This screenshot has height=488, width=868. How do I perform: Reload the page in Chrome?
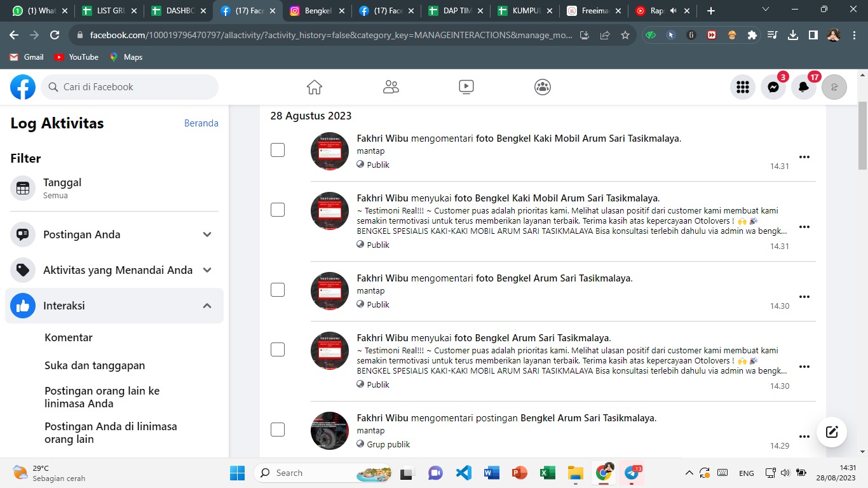tap(55, 36)
